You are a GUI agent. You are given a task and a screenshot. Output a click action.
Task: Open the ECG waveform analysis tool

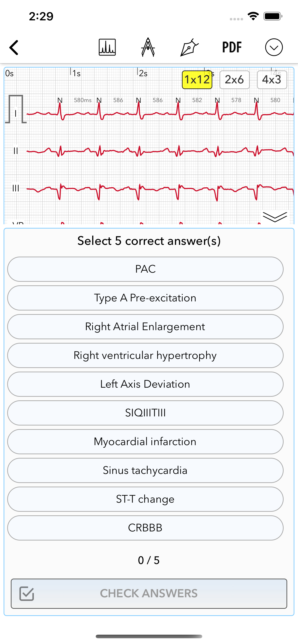click(107, 47)
